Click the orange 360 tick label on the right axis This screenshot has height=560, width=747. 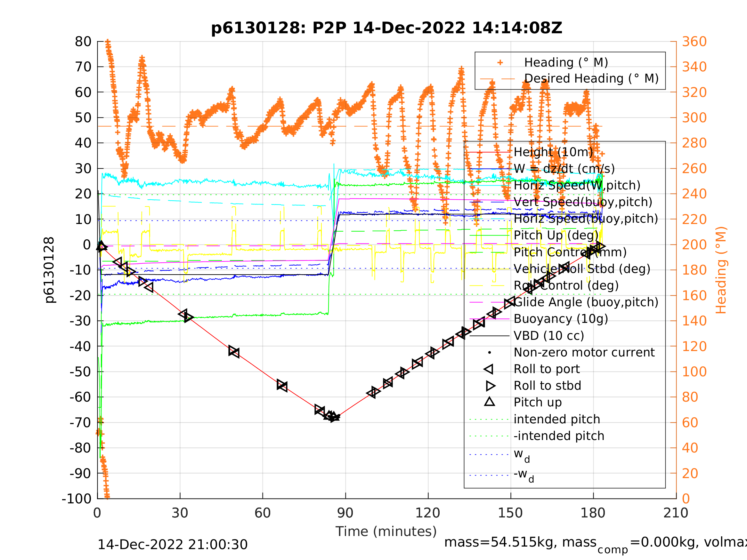pos(694,42)
